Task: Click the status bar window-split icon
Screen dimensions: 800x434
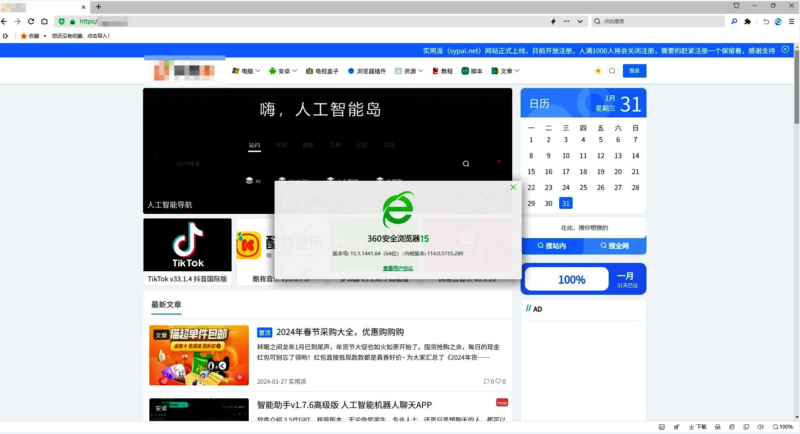Action: pos(746,427)
